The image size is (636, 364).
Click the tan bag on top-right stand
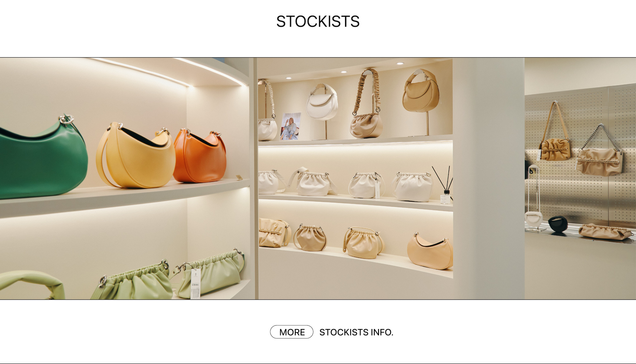tap(421, 91)
